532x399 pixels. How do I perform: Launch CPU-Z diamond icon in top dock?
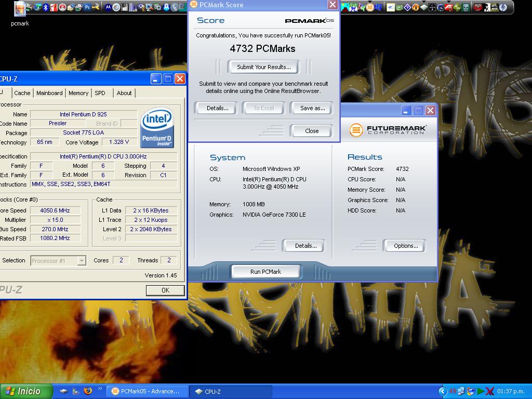point(424,7)
